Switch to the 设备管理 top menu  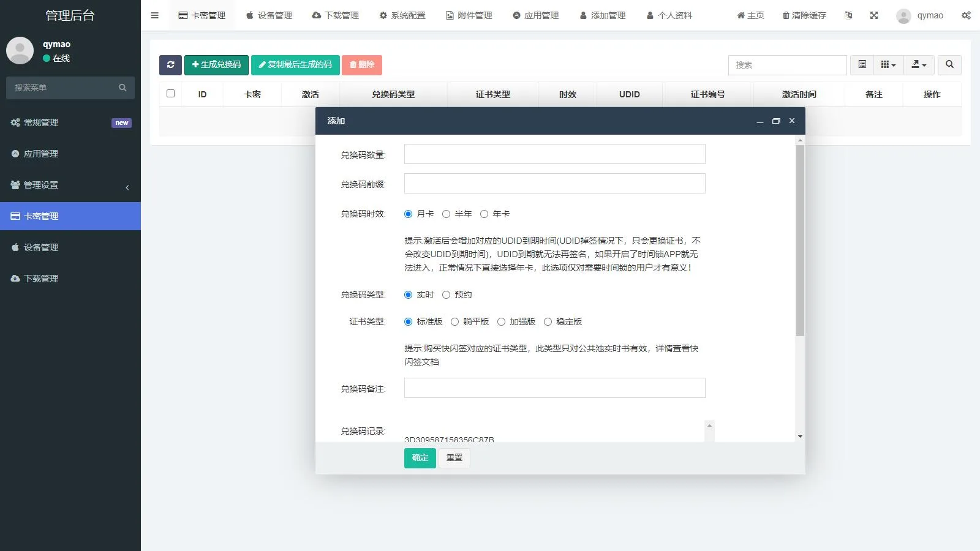pos(269,15)
